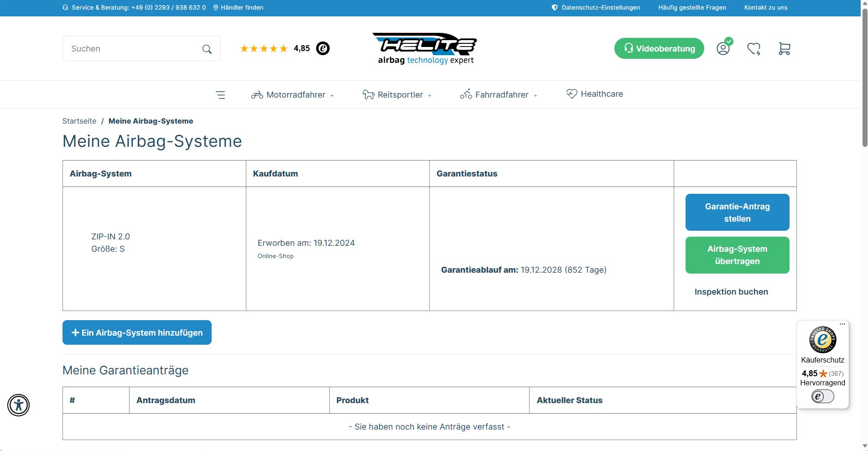Click the 4,85 rating number in header
The image size is (868, 451).
[301, 48]
